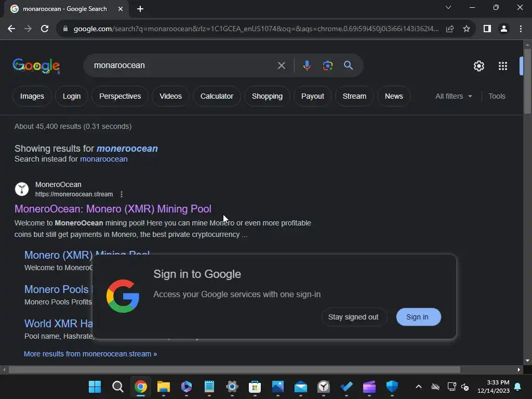Clear the search query text
The image size is (532, 399).
coord(281,65)
